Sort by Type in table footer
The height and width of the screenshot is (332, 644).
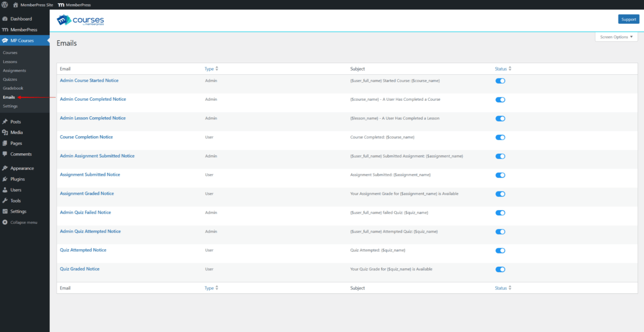click(x=211, y=288)
